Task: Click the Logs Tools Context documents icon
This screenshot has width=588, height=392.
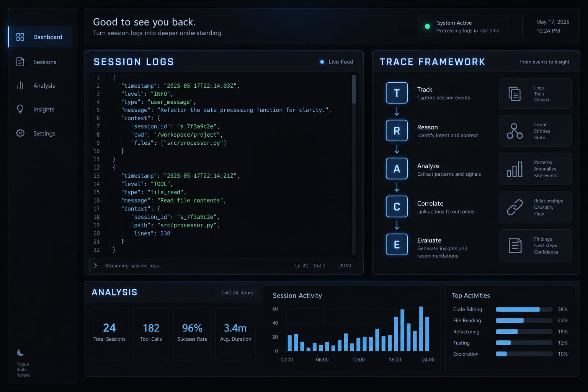Action: (x=514, y=94)
